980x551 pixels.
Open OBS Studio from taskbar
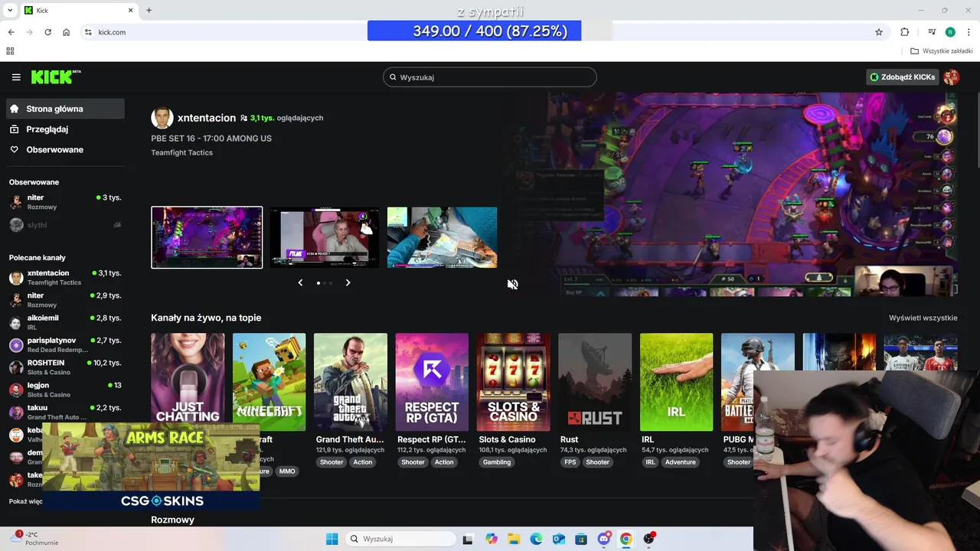(x=648, y=539)
